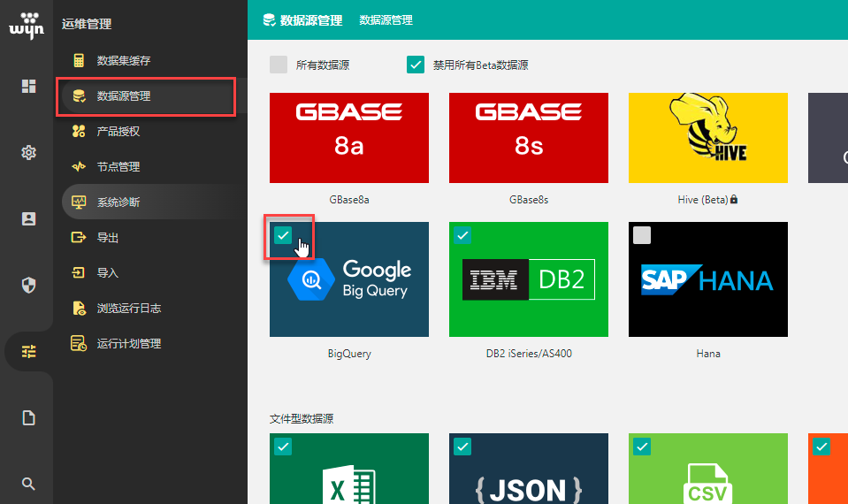This screenshot has width=848, height=504.
Task: Click the Hana label text
Action: coord(708,354)
